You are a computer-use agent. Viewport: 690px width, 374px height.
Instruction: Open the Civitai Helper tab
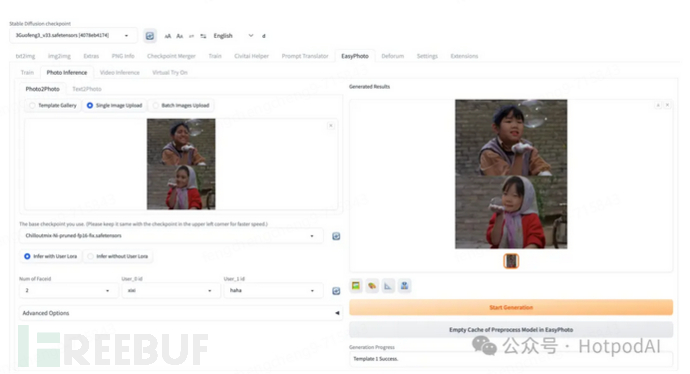click(251, 56)
